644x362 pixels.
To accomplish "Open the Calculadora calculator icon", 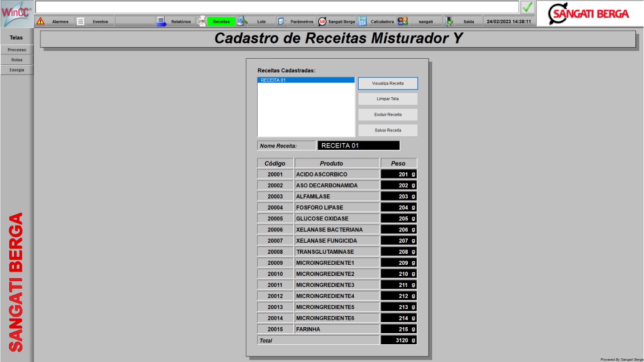I will (x=362, y=21).
